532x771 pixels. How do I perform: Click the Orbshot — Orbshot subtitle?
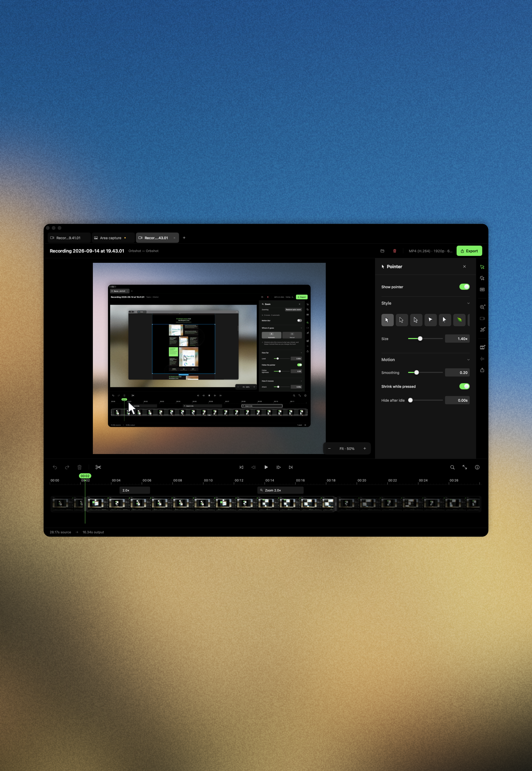[x=143, y=251]
